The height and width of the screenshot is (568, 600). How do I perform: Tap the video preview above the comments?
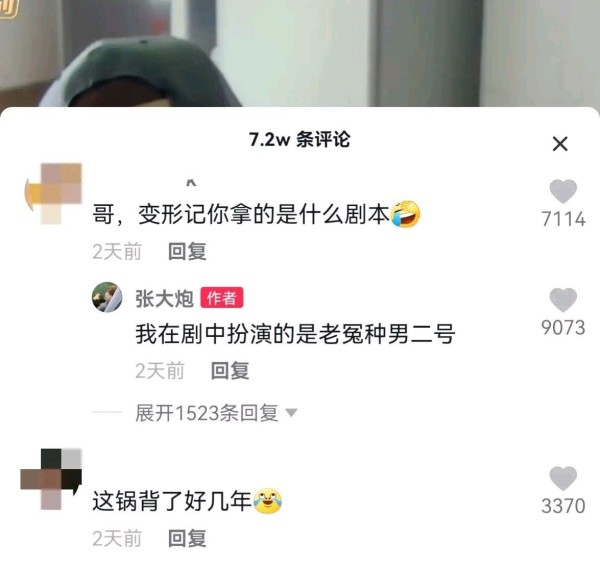pyautogui.click(x=300, y=53)
